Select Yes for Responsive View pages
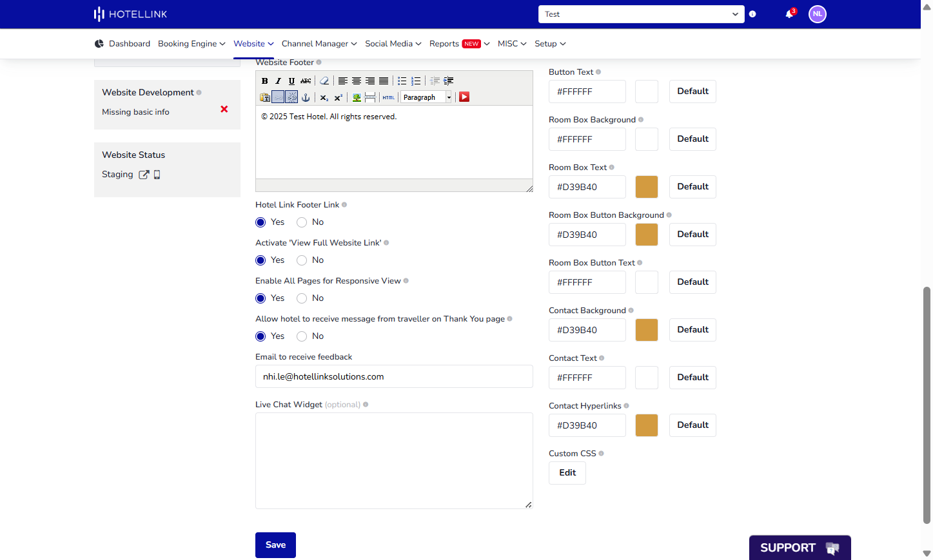Screen dimensions: 933x560 tap(260, 298)
